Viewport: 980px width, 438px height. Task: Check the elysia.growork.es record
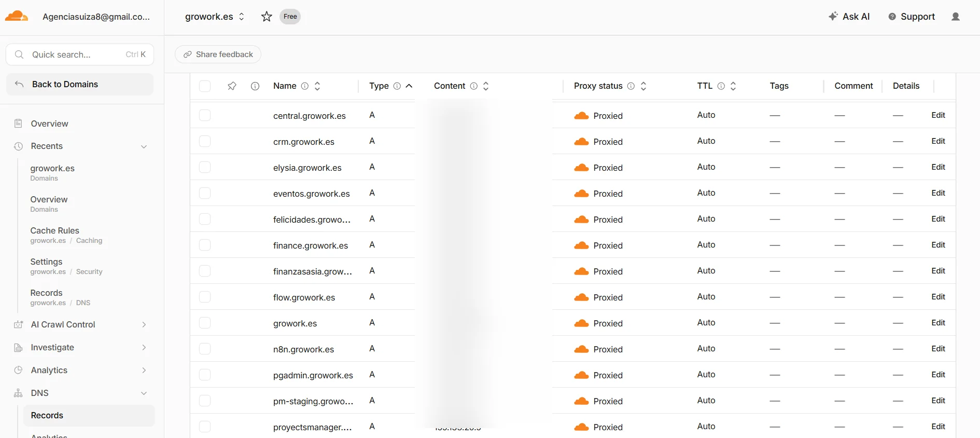tap(205, 167)
